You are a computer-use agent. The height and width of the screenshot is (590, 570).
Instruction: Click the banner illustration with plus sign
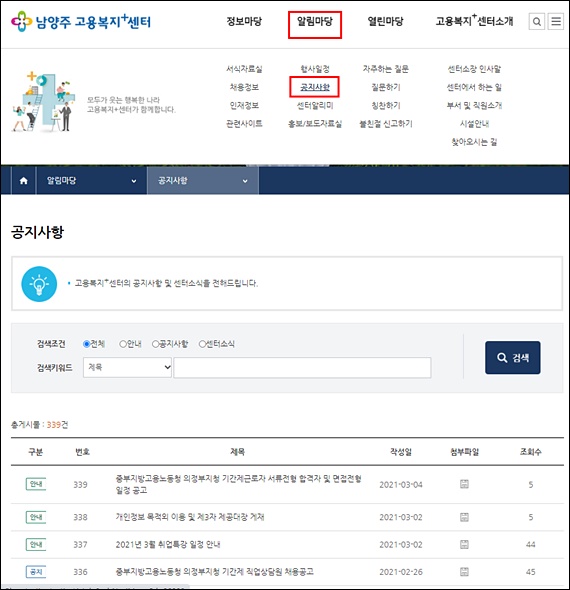[44, 101]
